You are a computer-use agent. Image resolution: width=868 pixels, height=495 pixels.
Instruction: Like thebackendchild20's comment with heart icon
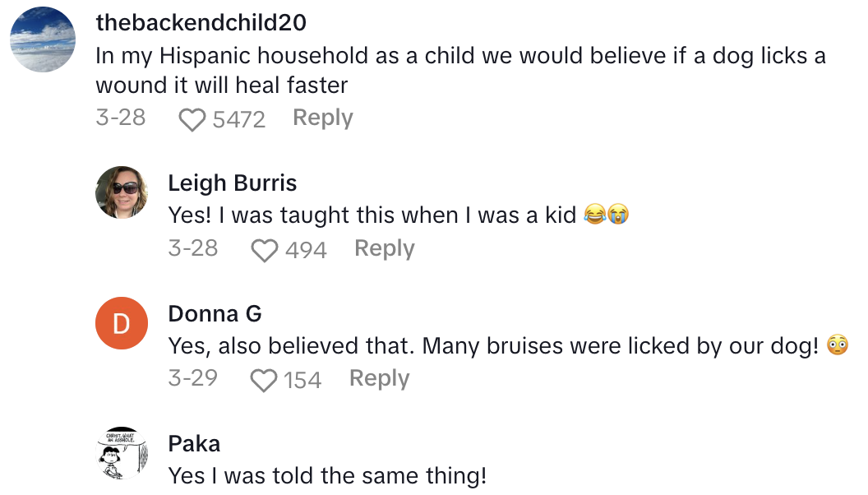click(192, 120)
